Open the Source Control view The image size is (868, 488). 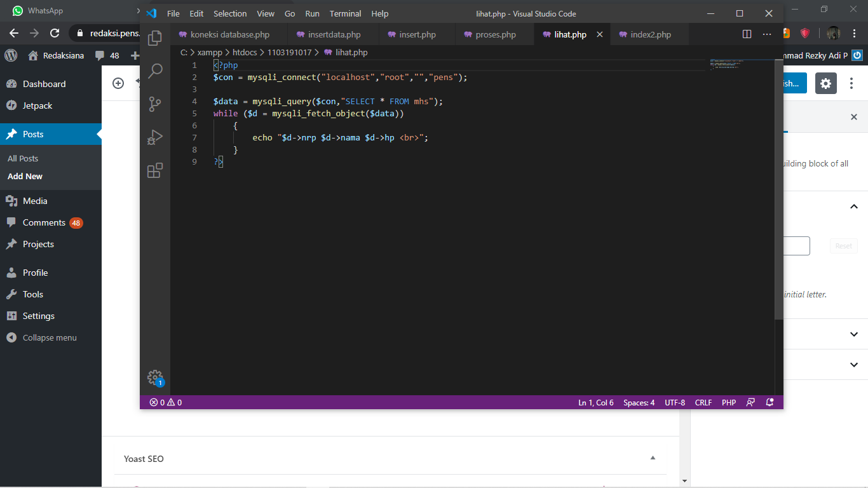tap(155, 104)
